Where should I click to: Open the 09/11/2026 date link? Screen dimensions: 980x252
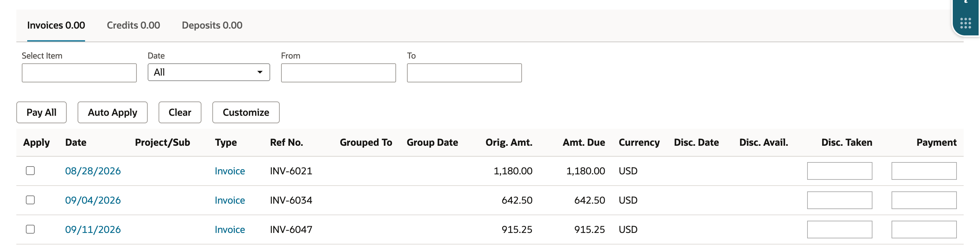point(93,230)
